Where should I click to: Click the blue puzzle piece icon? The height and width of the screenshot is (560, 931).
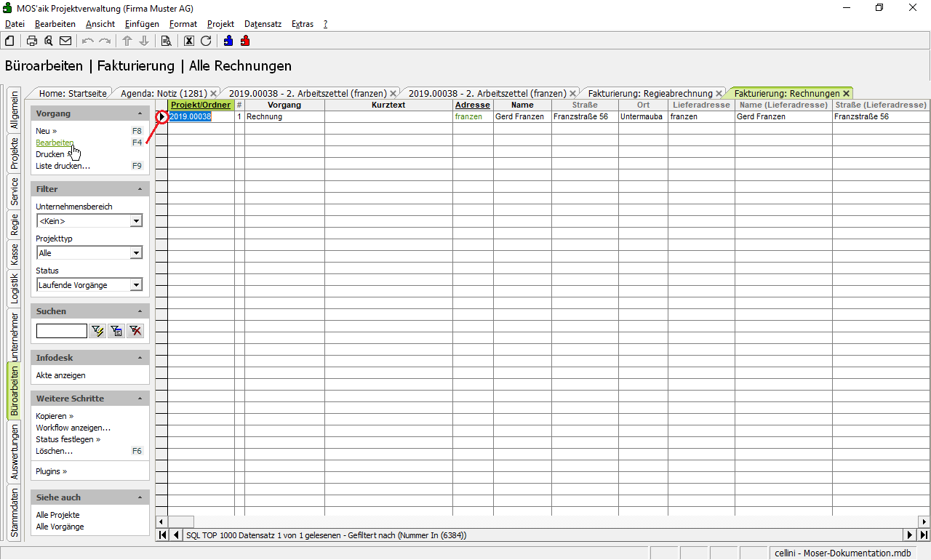point(228,41)
